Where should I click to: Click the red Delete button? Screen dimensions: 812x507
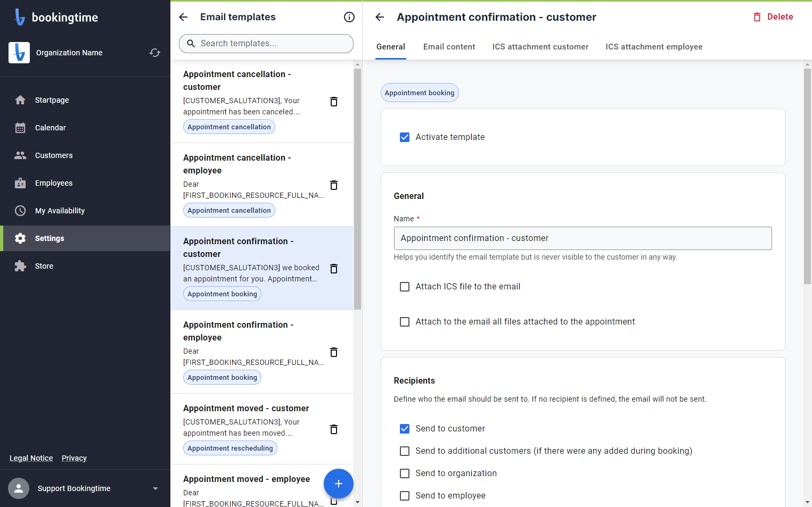pos(773,17)
